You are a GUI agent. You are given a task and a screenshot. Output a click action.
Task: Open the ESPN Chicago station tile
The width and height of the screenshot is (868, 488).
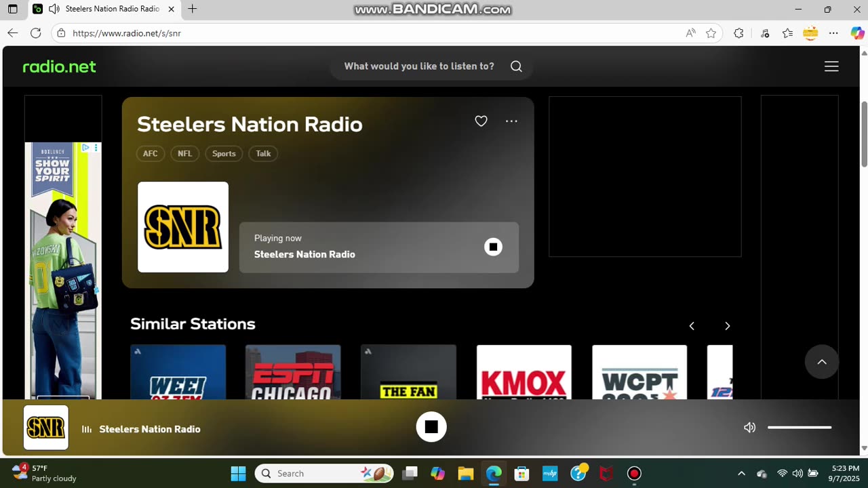(293, 372)
